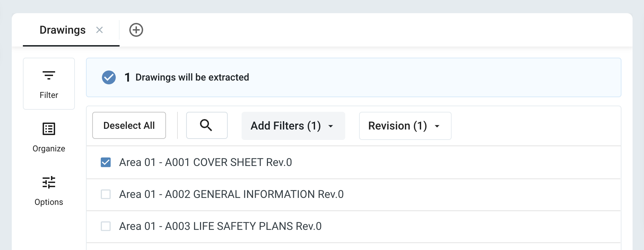
Task: Click '1 Drawings will be extracted' message
Action: coord(186,77)
